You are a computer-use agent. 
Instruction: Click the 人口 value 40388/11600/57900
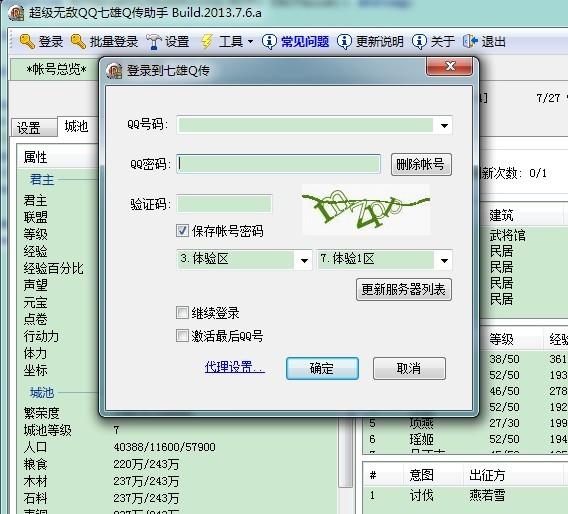(164, 447)
